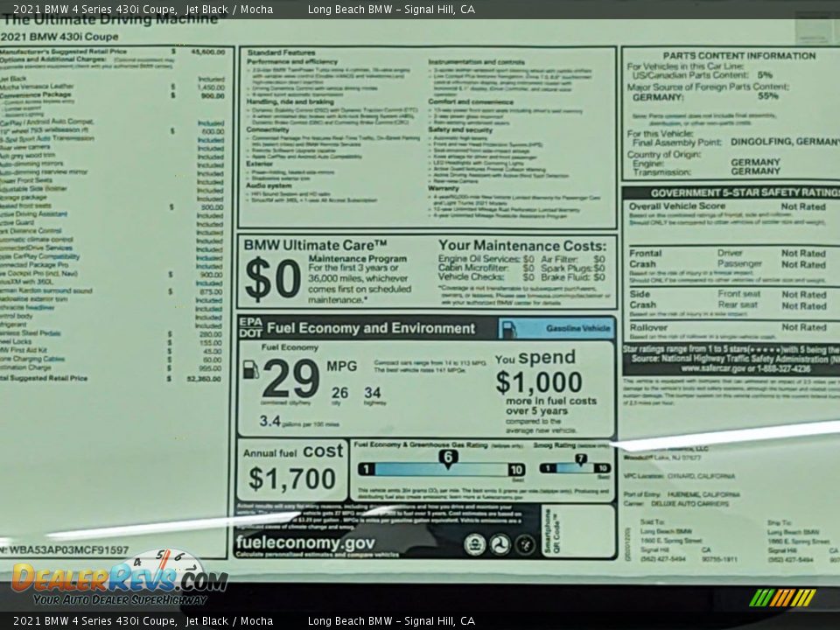Click the Maintenance Program label
The width and height of the screenshot is (840, 630).
357,259
